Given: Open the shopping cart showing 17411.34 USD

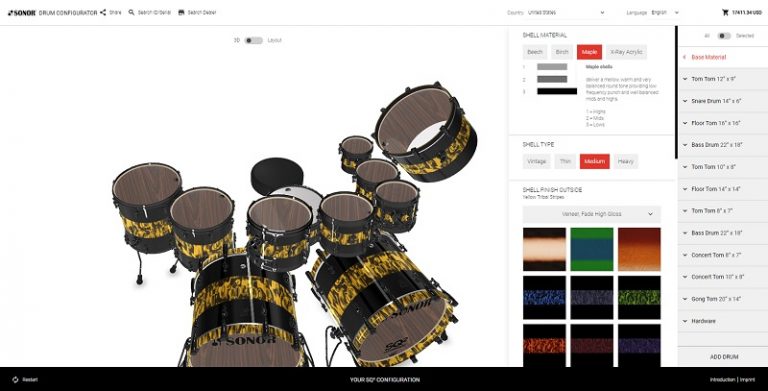Looking at the screenshot, I should coord(742,13).
